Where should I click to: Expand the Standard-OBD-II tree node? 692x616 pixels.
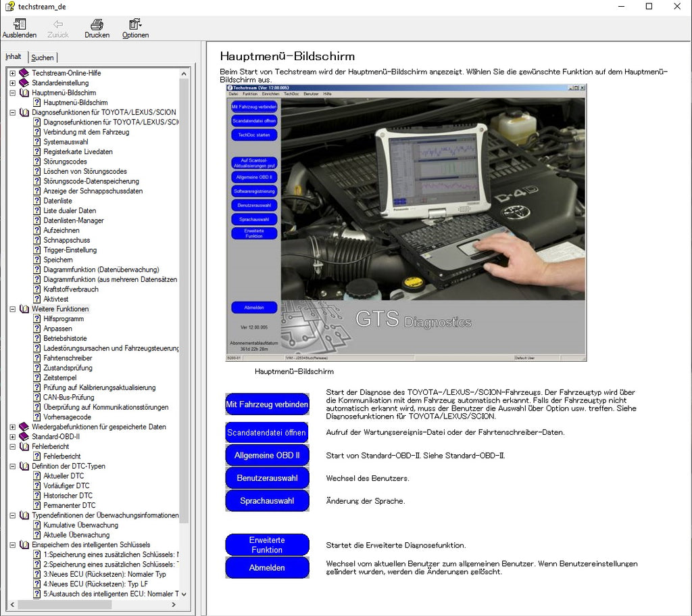12,437
